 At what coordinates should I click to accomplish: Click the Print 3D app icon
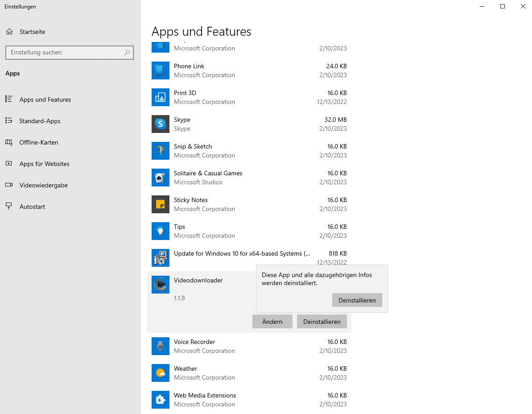click(x=160, y=97)
